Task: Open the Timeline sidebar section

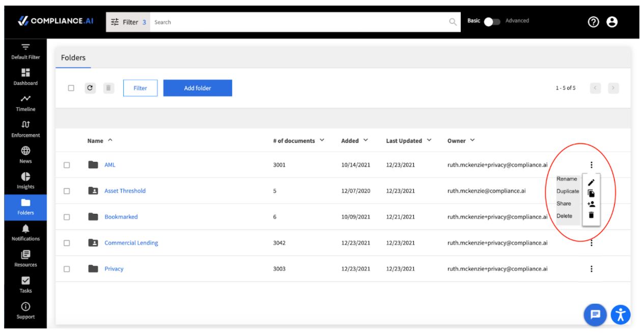Action: (x=25, y=103)
